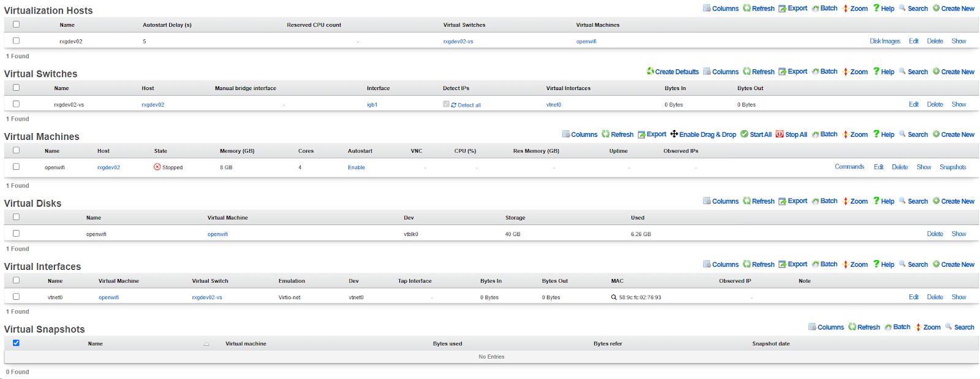
Task: Uncheck the Virtual Snapshots select-all checkbox
Action: [x=16, y=343]
